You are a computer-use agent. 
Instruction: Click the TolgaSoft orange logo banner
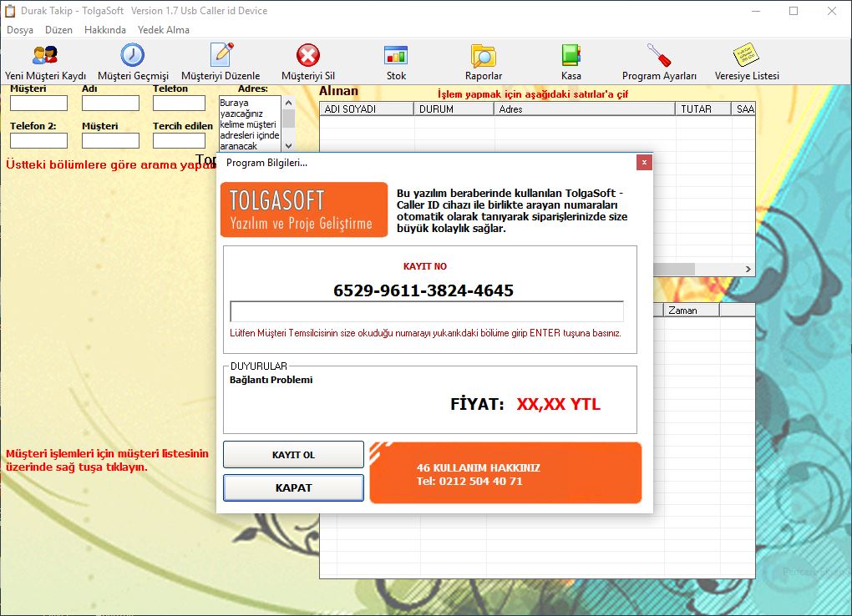point(304,210)
